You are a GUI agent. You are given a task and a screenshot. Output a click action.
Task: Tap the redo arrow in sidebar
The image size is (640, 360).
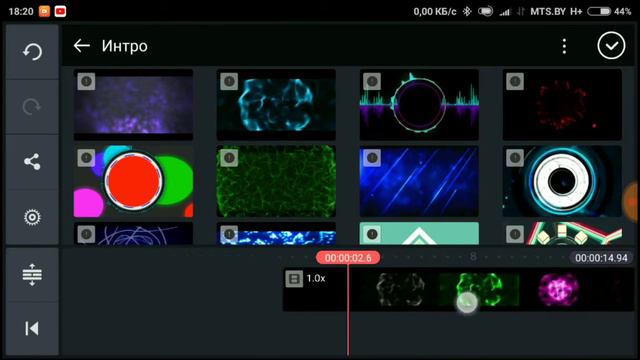point(32,107)
